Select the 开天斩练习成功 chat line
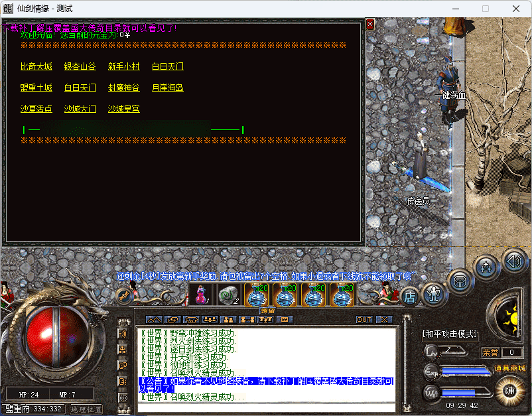532x416 pixels. [x=184, y=357]
